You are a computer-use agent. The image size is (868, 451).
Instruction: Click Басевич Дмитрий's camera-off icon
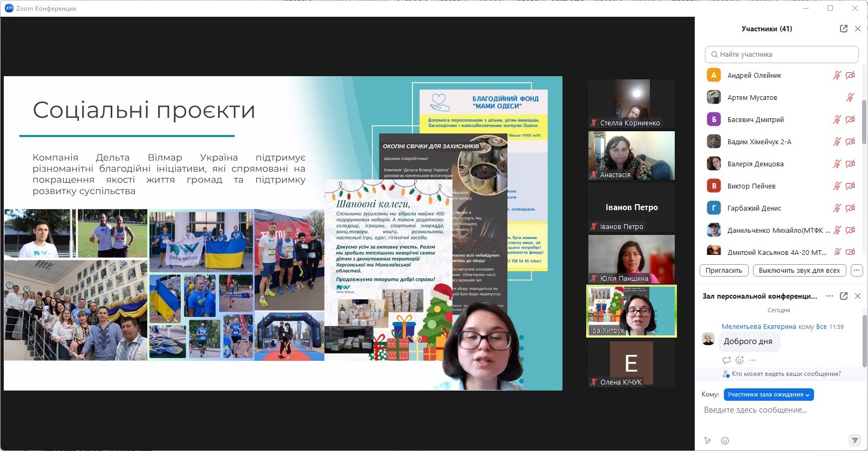pos(850,119)
